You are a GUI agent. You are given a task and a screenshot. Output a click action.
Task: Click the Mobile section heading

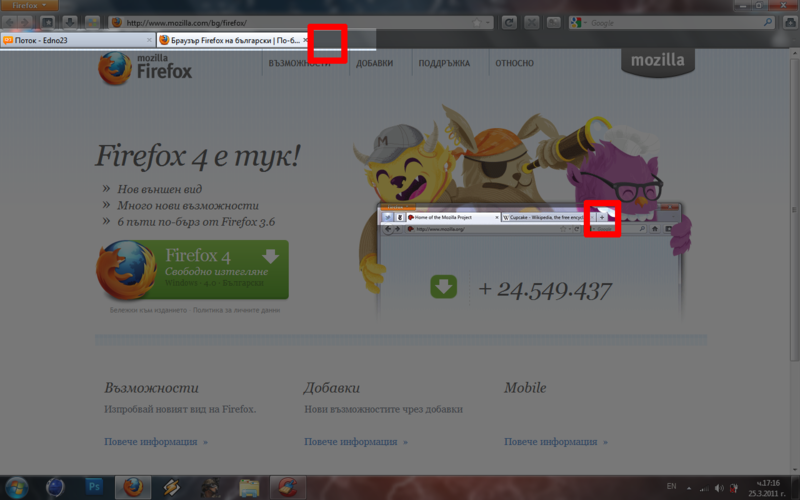(525, 388)
